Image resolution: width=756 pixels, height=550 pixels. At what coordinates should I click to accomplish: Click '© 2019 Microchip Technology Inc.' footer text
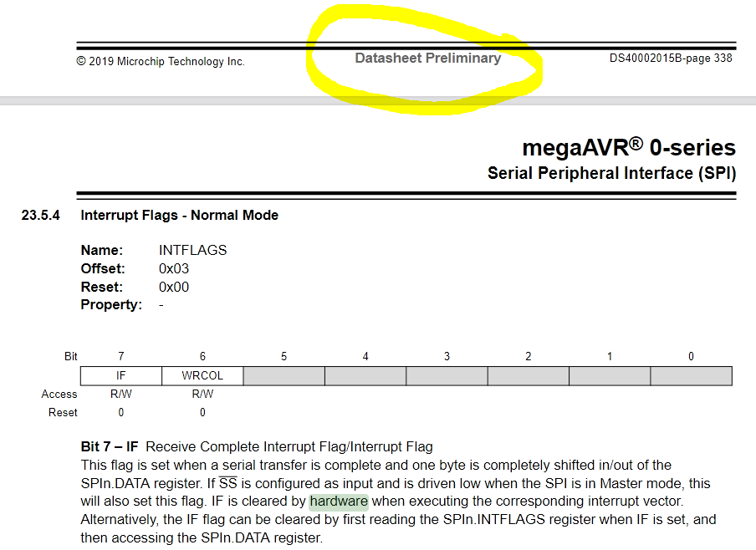[x=161, y=61]
